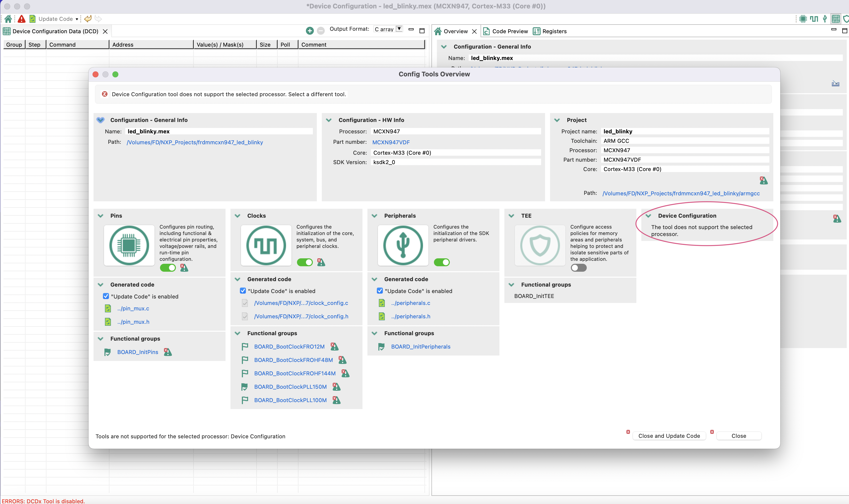Screen dimensions: 849x504
Task: Click the Close and Update Code button
Action: tap(669, 436)
